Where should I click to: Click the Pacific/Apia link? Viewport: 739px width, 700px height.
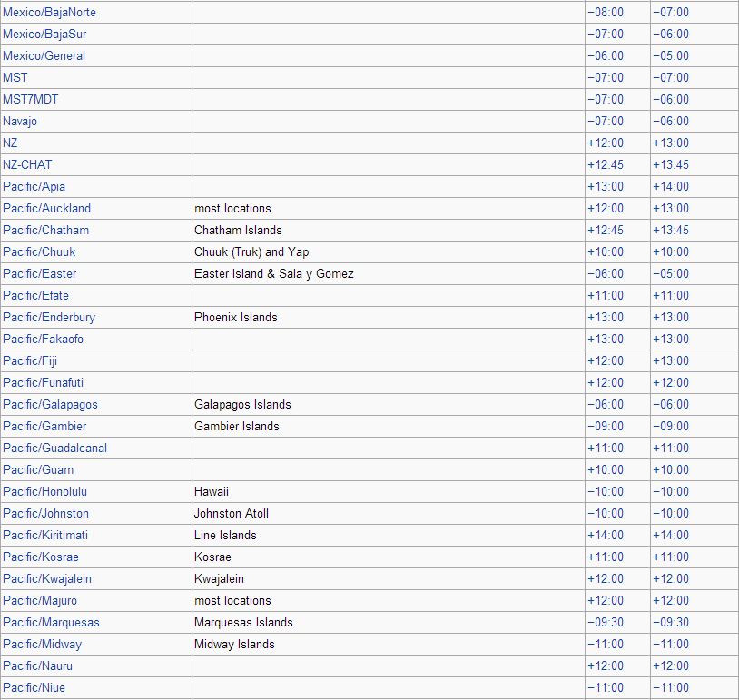coord(34,187)
